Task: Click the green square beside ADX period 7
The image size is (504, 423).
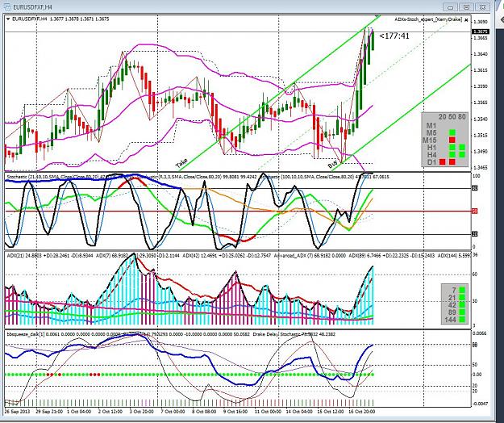Action: 462,290
